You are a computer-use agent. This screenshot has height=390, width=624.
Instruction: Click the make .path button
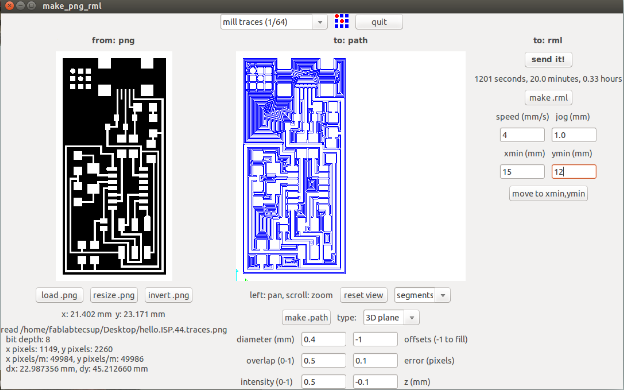click(306, 318)
